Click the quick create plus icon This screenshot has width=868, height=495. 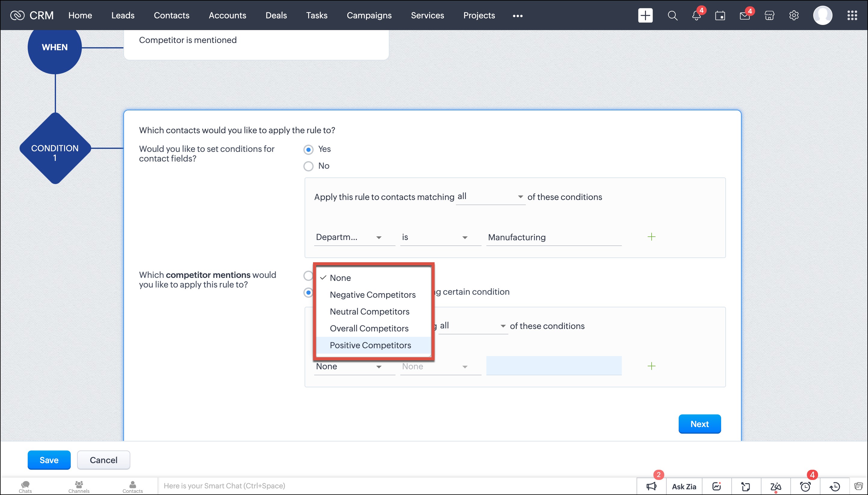point(645,15)
